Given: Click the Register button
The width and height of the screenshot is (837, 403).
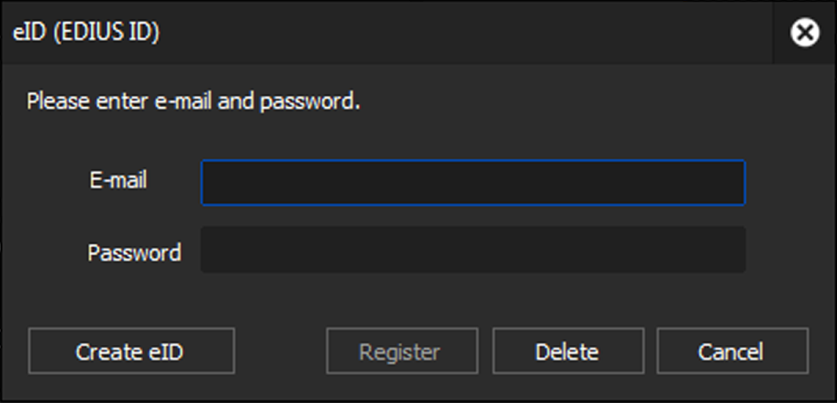Looking at the screenshot, I should (x=400, y=351).
